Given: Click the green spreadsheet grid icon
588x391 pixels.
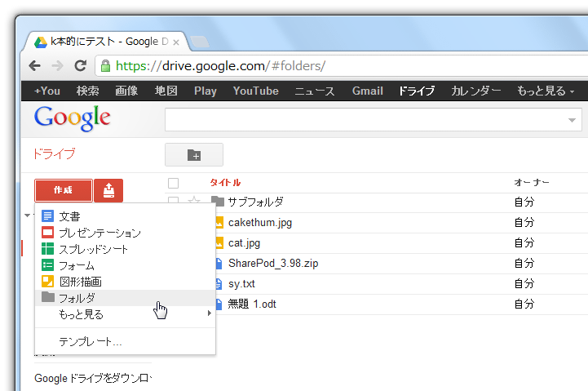Looking at the screenshot, I should [x=47, y=248].
